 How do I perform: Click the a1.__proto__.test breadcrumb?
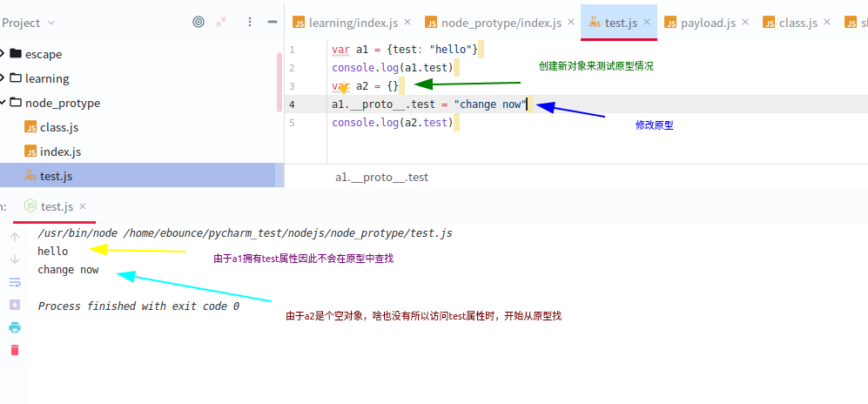click(x=381, y=177)
